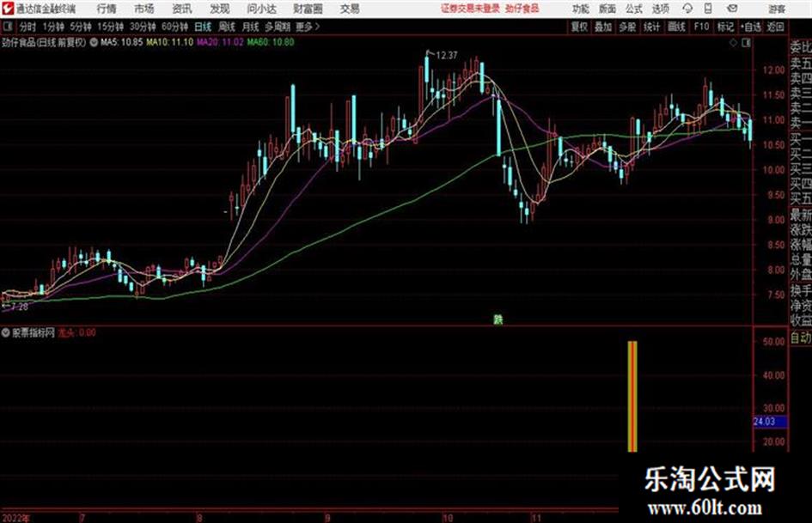Open the 财富圈 menu
The height and width of the screenshot is (523, 812).
click(308, 9)
